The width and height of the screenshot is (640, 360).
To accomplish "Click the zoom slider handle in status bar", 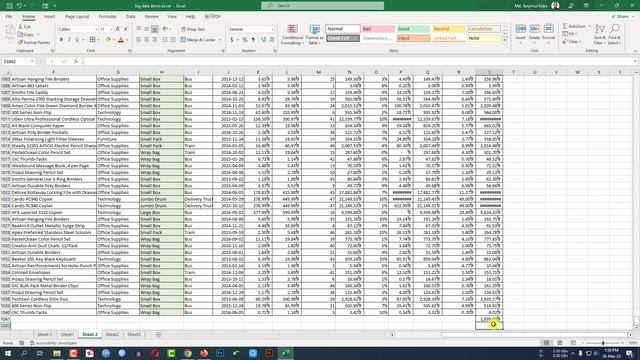I will coord(603,343).
